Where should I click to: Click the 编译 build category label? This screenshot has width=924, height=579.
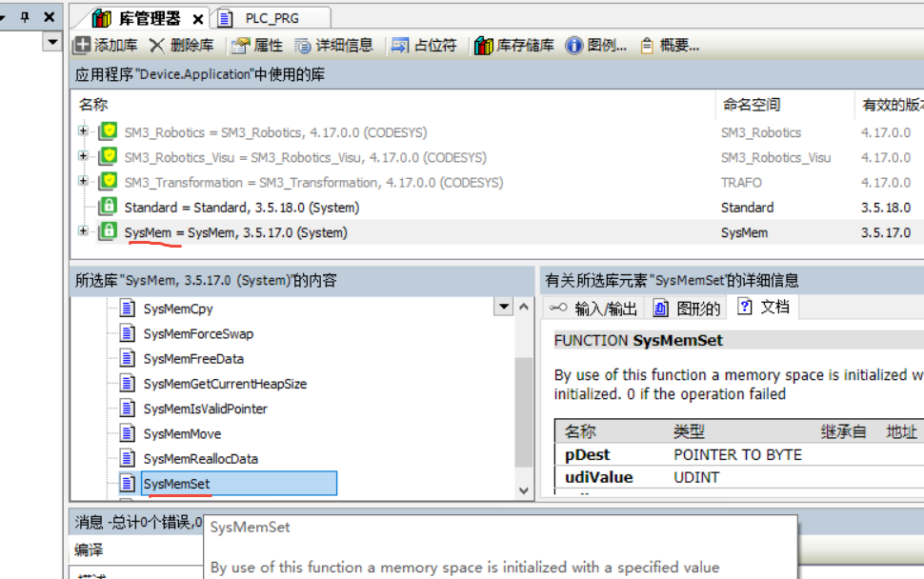pyautogui.click(x=89, y=550)
